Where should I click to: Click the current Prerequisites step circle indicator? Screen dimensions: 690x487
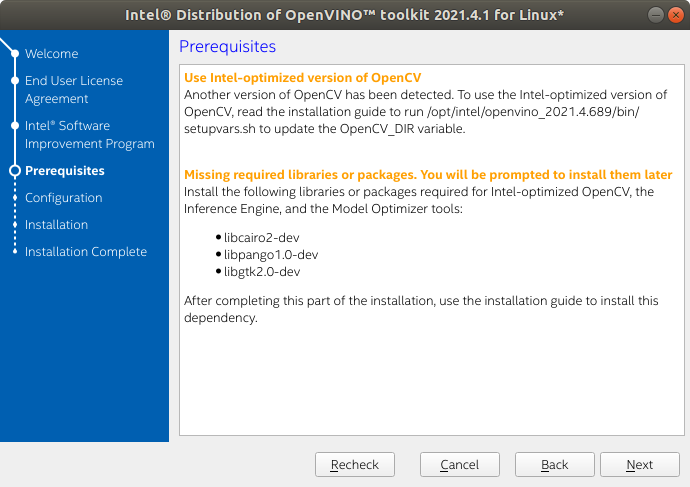coord(14,171)
